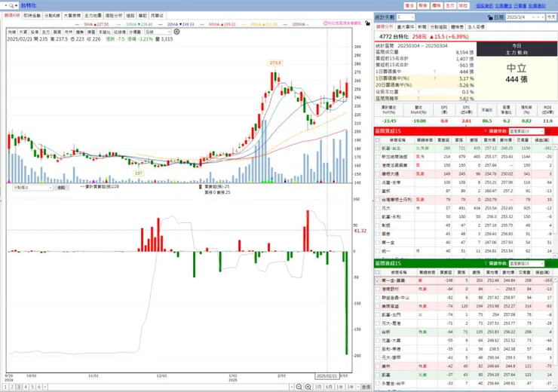Click the red 主力 button in the top bar
Screen dimensions: 558x392
(x=450, y=6)
